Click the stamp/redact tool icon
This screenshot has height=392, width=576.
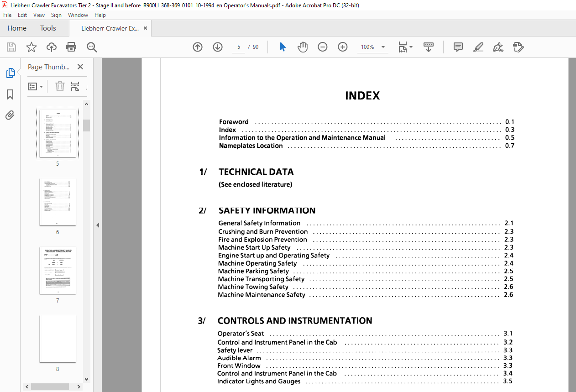518,47
